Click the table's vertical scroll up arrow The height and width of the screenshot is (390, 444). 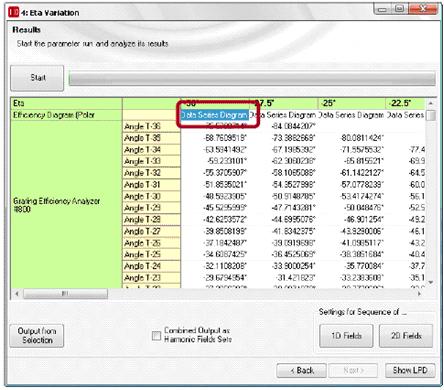click(431, 103)
